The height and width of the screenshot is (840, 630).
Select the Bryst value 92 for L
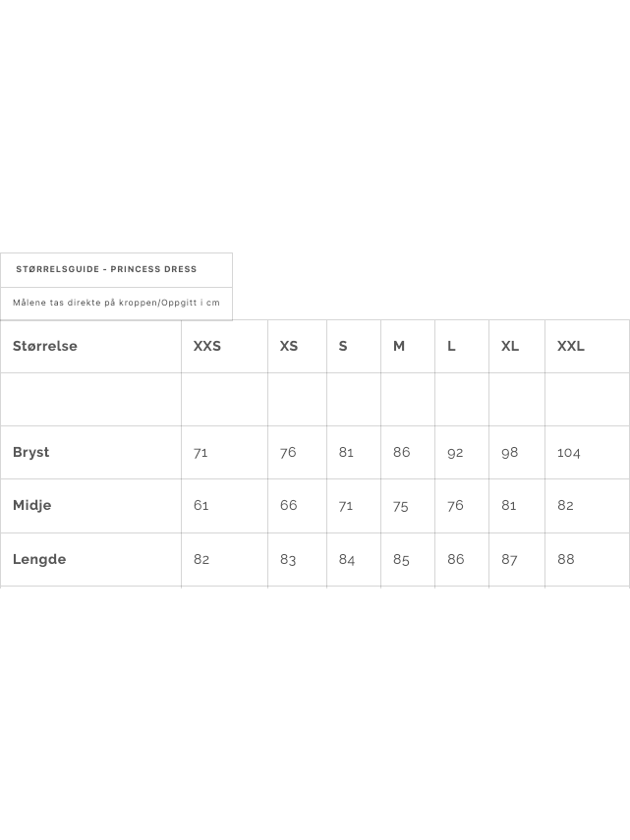coord(455,453)
